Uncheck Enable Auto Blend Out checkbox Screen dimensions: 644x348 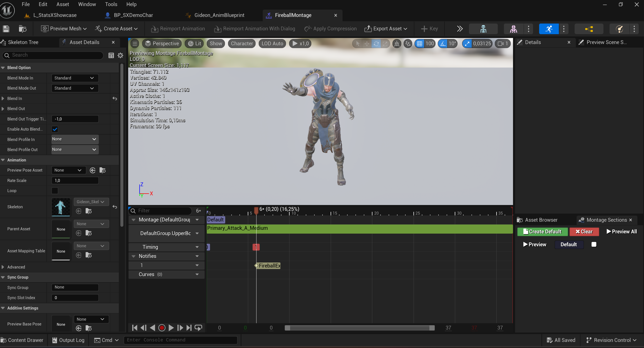[55, 129]
